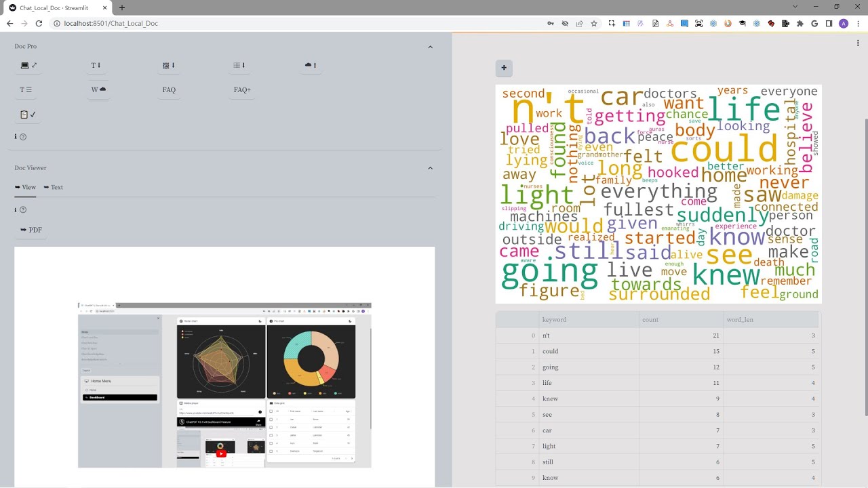Click the image download button in Doc Pro
The image size is (868, 488).
(169, 66)
